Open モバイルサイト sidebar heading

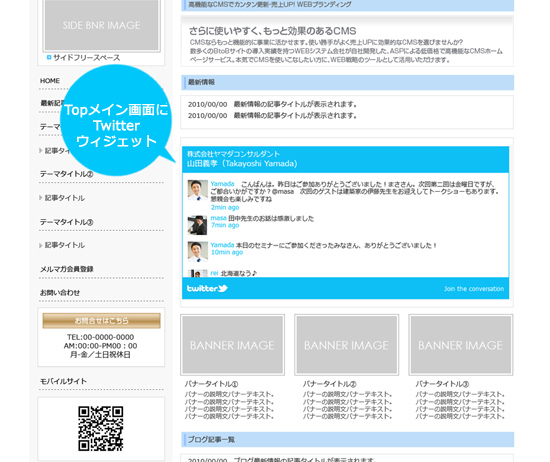pos(63,381)
